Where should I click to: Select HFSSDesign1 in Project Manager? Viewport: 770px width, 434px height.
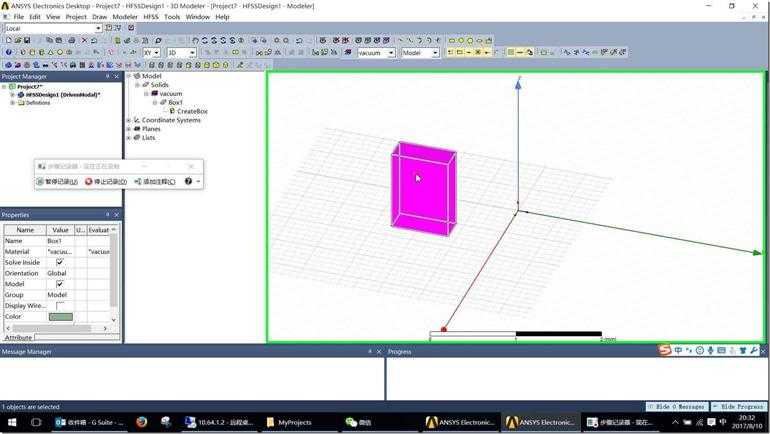point(62,94)
